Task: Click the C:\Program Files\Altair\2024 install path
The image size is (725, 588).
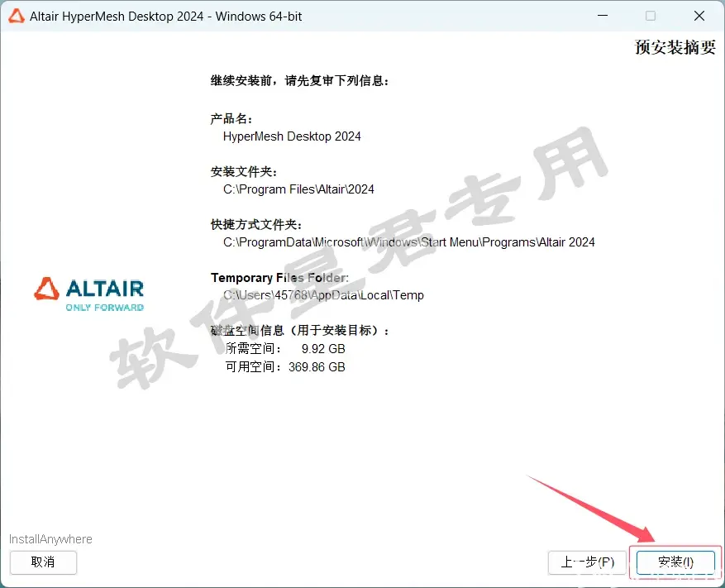Action: (298, 189)
